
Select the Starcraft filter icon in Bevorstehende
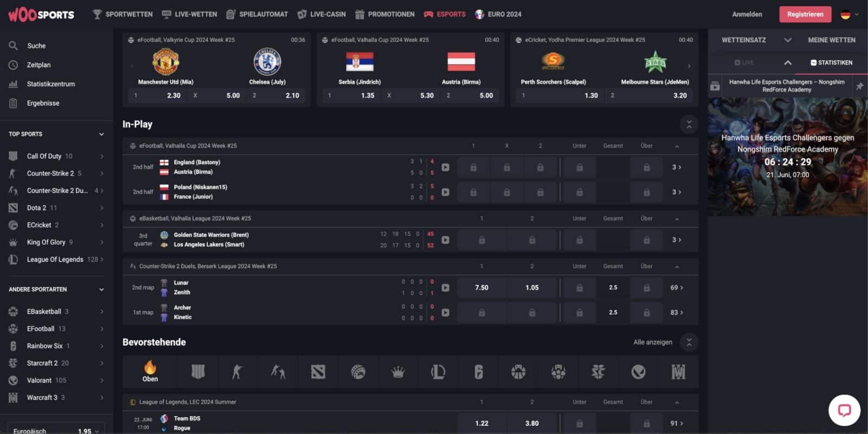click(x=598, y=372)
